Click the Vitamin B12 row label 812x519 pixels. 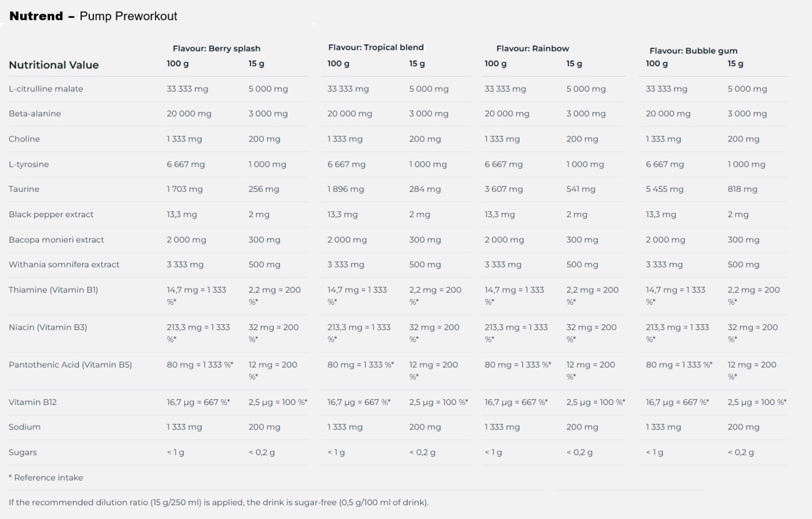click(33, 402)
